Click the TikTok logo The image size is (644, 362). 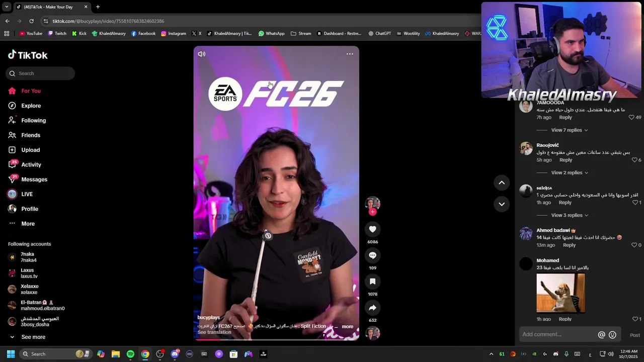pos(28,55)
